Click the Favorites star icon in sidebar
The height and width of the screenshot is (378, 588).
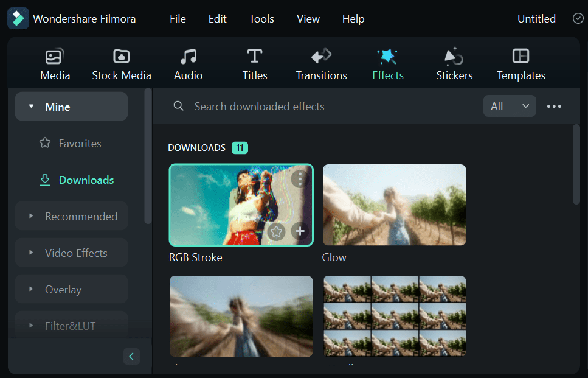point(45,143)
